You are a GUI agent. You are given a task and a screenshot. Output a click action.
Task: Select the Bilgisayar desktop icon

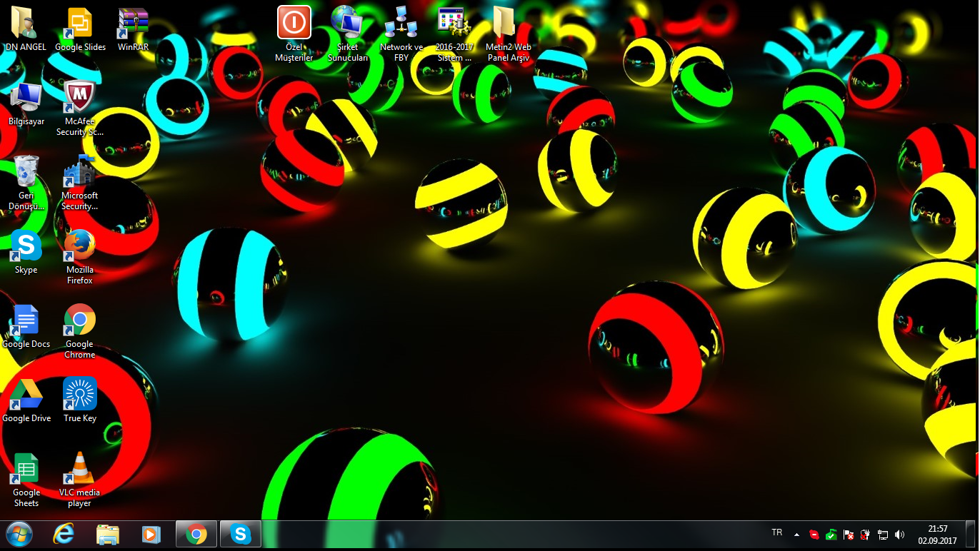point(26,104)
